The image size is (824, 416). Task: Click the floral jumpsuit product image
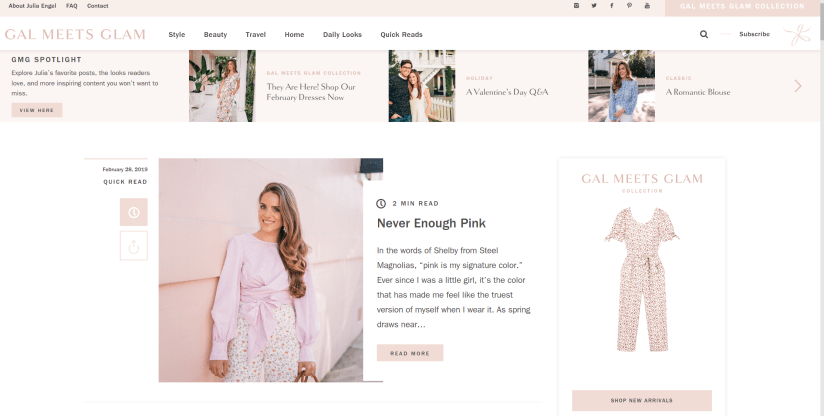(641, 280)
